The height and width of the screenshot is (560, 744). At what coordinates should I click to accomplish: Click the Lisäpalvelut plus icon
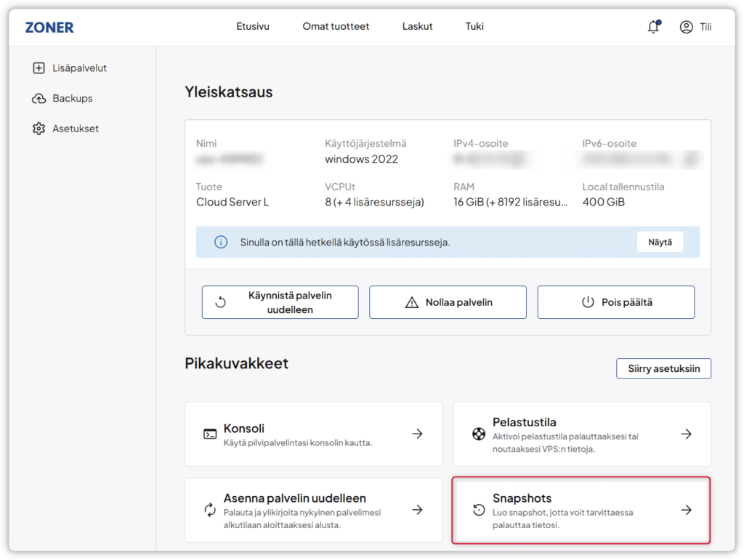point(39,68)
